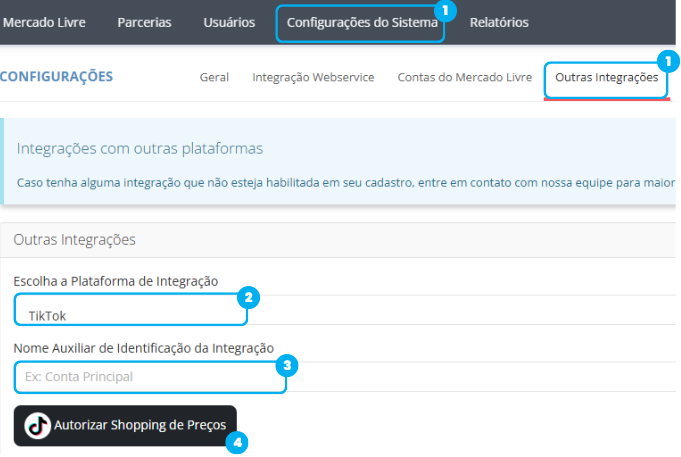The width and height of the screenshot is (681, 457).
Task: Select the Outras Integrações tab
Action: point(606,77)
